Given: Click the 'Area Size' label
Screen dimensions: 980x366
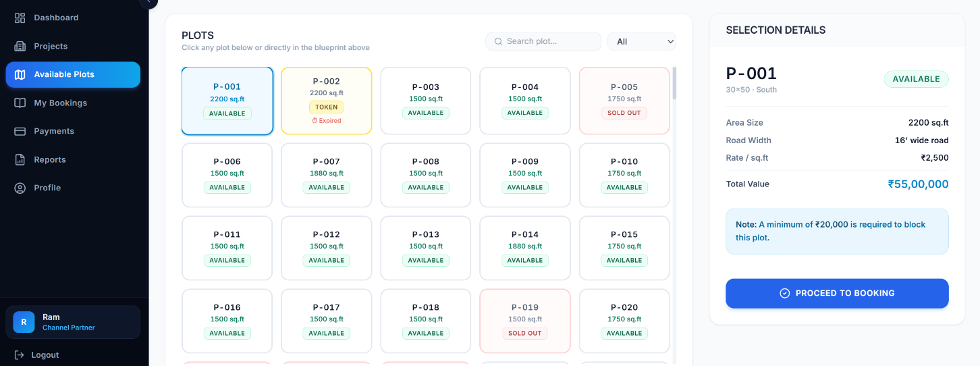Looking at the screenshot, I should coord(744,123).
